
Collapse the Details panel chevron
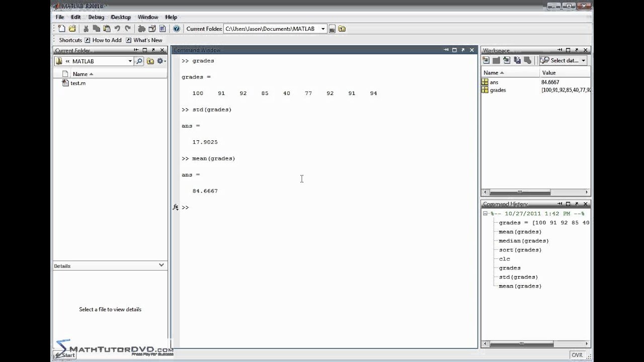coord(161,265)
